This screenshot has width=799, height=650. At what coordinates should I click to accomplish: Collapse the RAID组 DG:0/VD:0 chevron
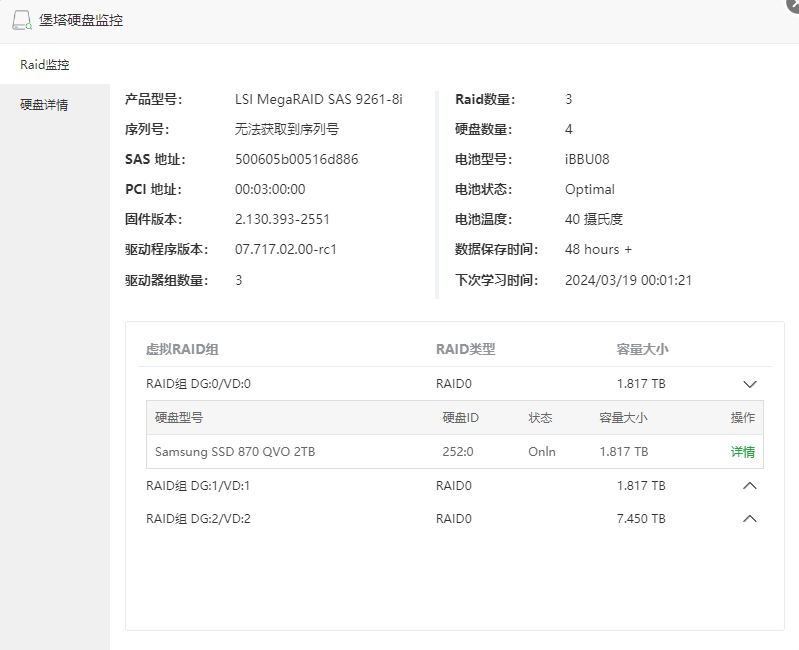[x=750, y=384]
